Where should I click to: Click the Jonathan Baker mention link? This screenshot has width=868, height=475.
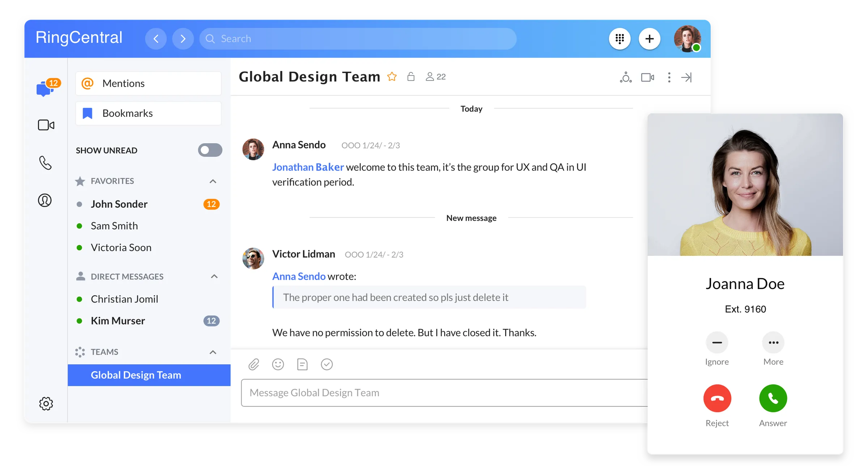tap(308, 167)
